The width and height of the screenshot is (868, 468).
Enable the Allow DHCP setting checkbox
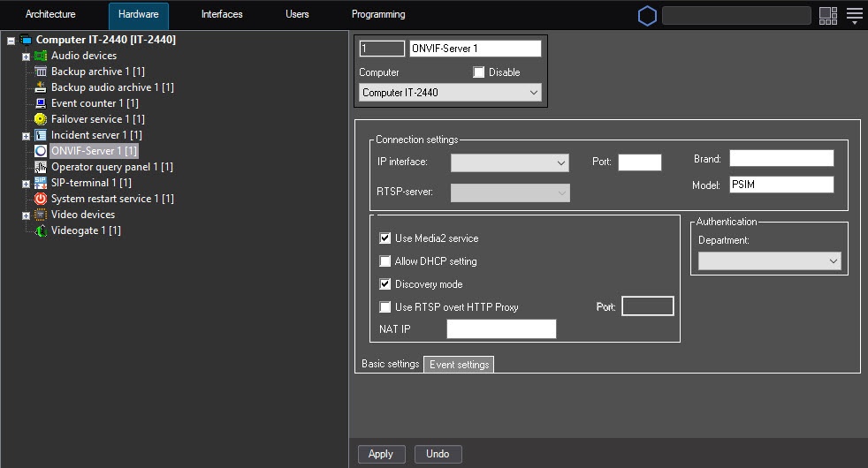click(x=385, y=261)
